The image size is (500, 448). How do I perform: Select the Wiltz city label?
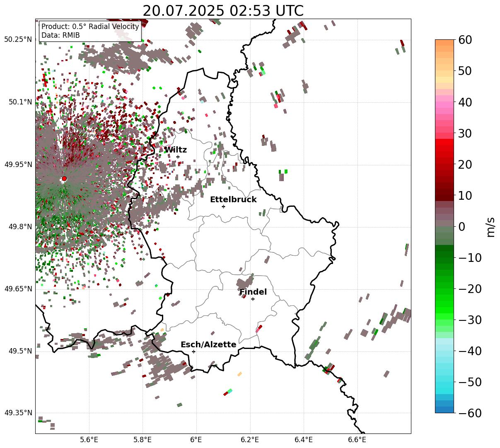click(176, 150)
